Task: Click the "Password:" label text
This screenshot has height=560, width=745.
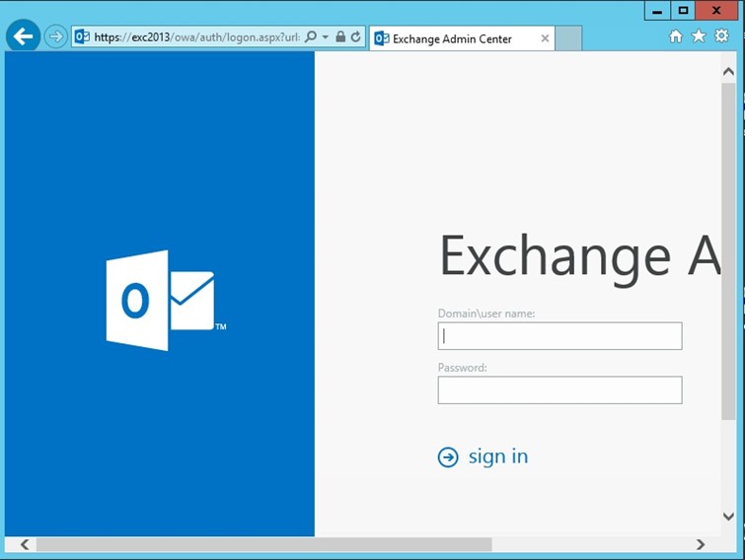Action: coord(463,368)
